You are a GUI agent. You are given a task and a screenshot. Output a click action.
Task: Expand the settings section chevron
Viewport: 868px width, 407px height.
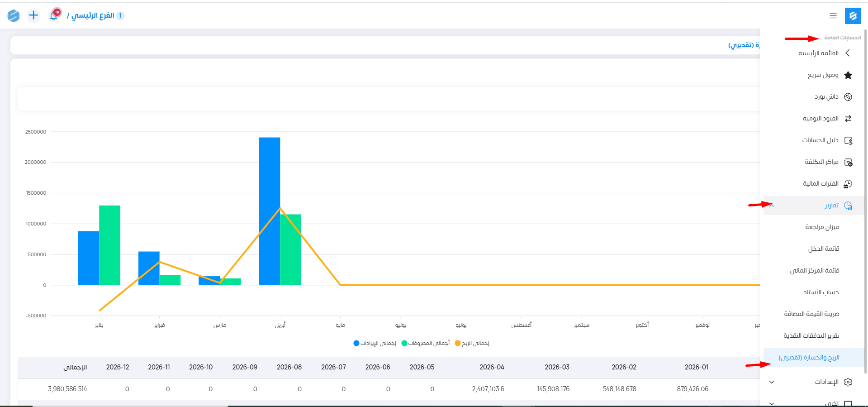pos(772,382)
